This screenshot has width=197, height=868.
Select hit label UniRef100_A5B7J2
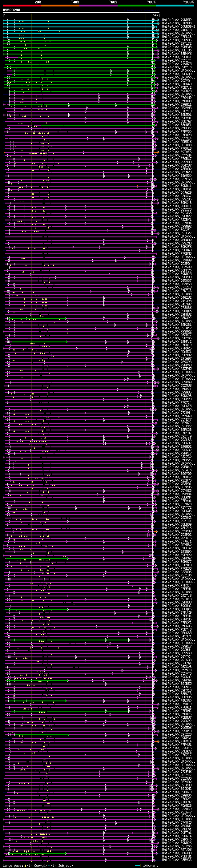[177, 88]
